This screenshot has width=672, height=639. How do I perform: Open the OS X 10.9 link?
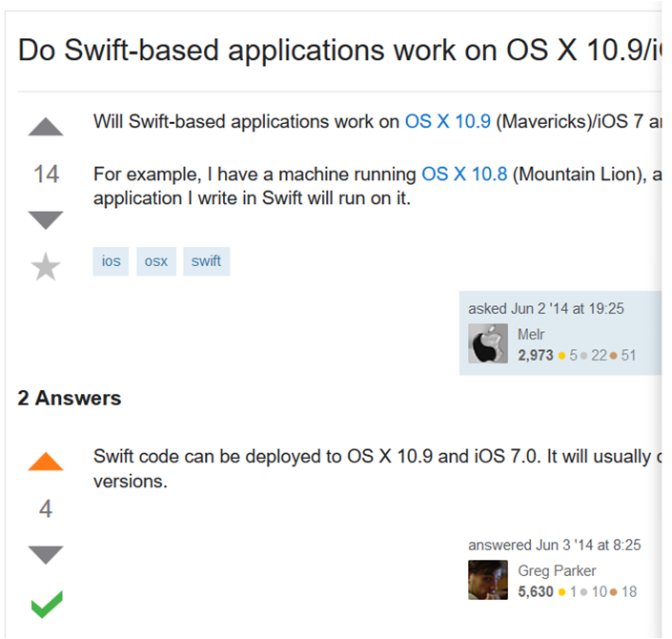[448, 122]
